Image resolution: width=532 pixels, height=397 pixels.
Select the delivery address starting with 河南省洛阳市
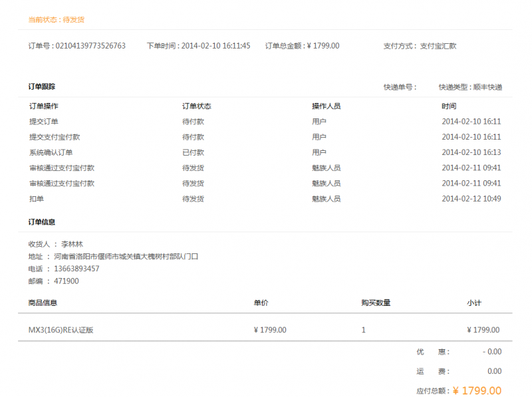[126, 256]
